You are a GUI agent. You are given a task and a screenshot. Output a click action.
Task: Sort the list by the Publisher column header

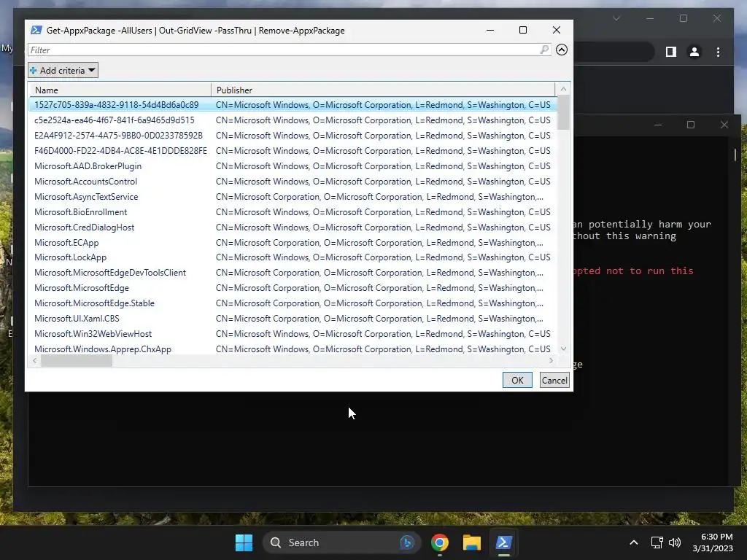pos(383,90)
